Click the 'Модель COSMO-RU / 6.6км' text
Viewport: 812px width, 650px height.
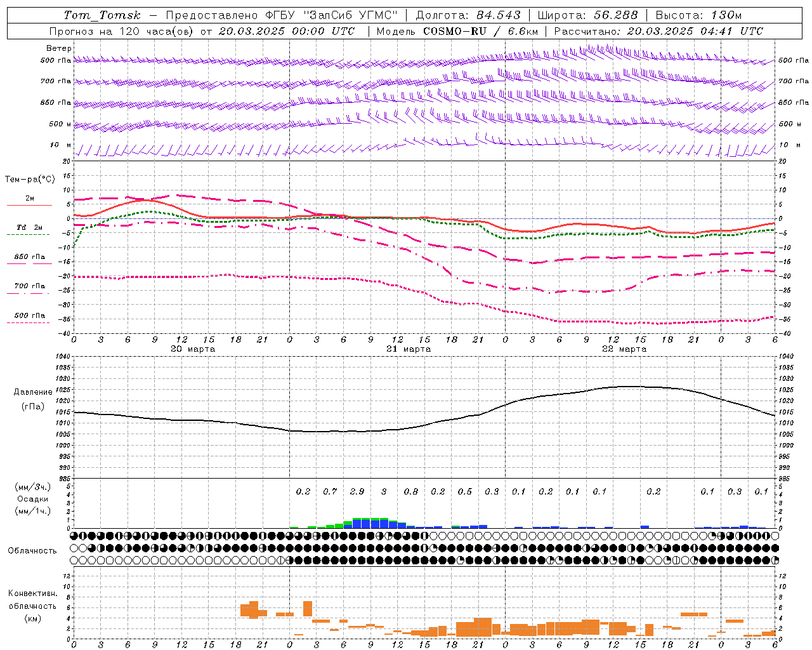457,31
